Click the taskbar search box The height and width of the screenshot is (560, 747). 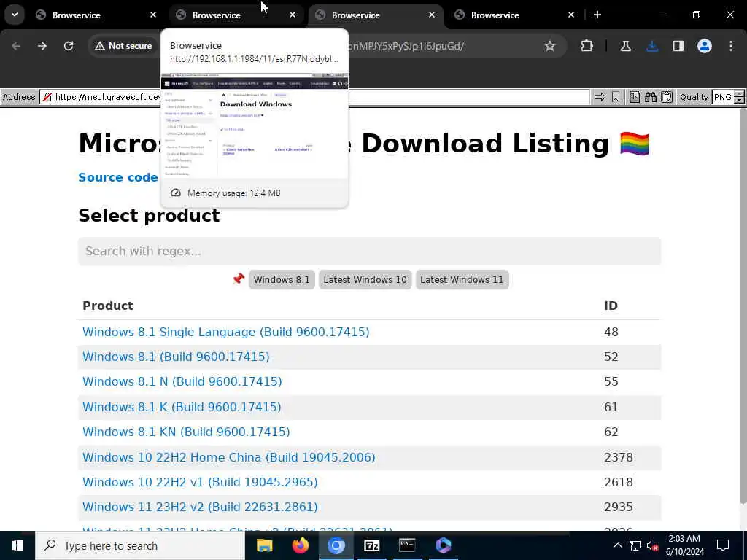point(140,545)
